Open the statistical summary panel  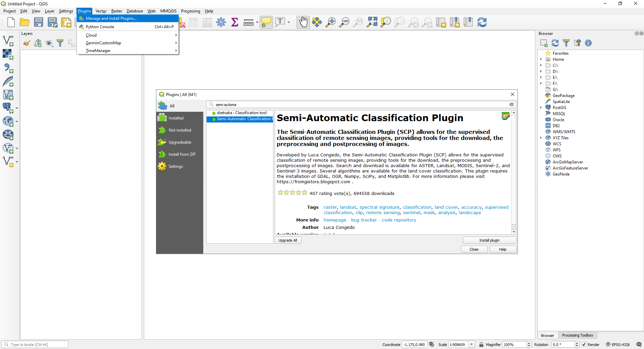(234, 22)
